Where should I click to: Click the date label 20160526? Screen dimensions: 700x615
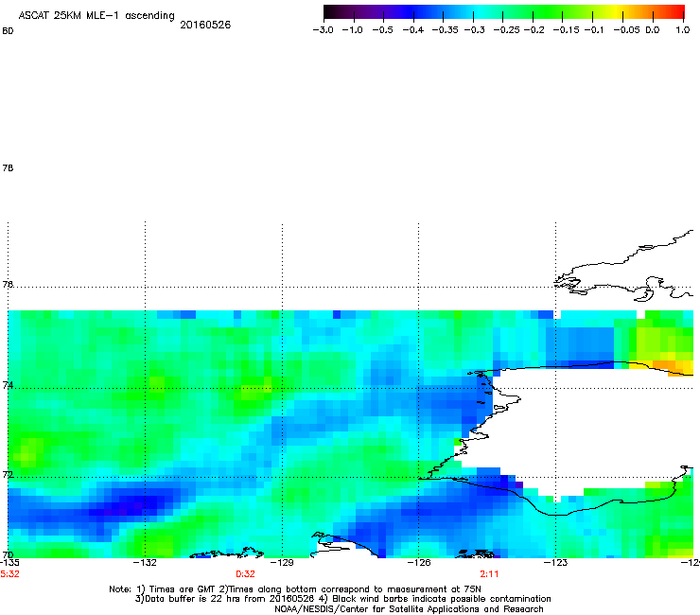click(x=205, y=25)
